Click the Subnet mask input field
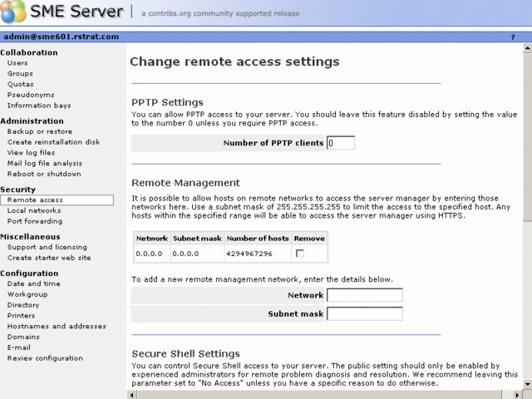The height and width of the screenshot is (399, 532). pos(365,313)
